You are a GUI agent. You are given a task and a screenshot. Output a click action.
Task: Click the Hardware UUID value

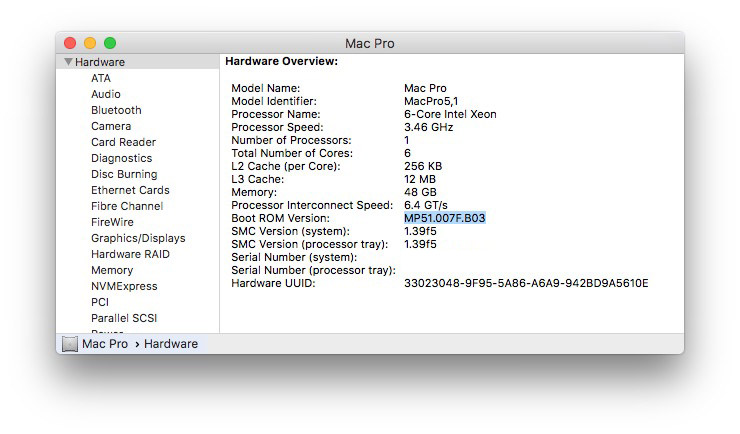(x=526, y=284)
